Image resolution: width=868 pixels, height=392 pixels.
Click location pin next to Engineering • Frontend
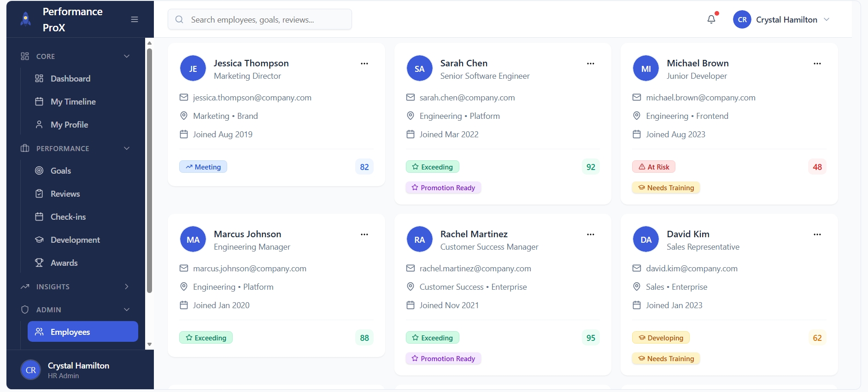(x=637, y=116)
